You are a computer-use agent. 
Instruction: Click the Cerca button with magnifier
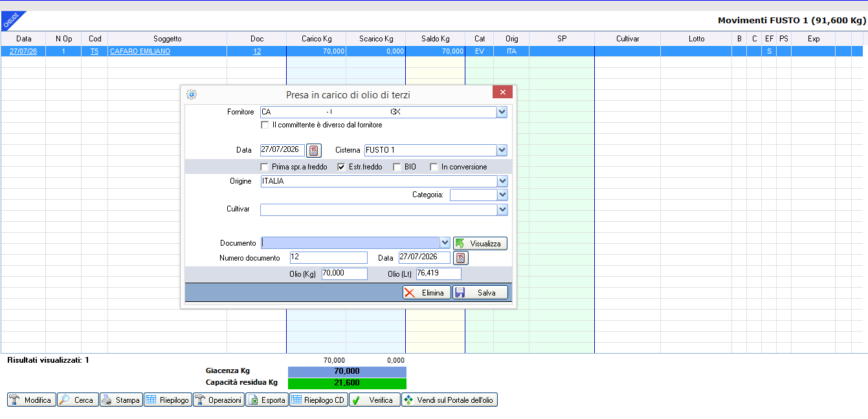pos(78,400)
